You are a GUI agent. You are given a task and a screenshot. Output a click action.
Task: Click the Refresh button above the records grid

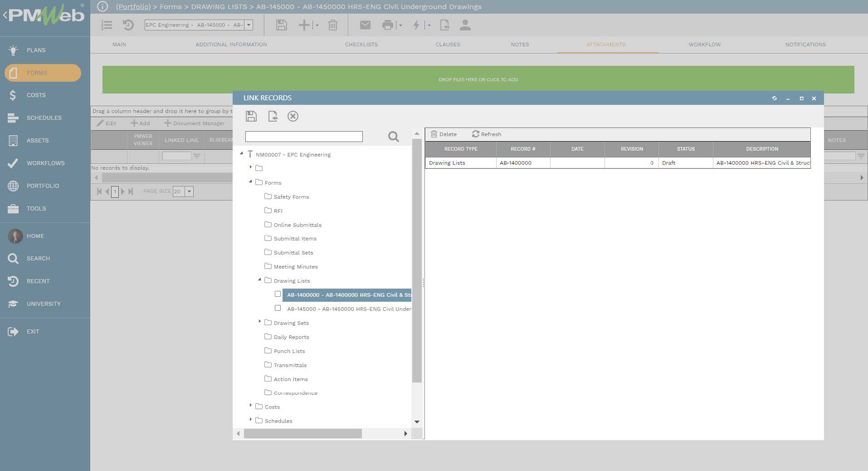pyautogui.click(x=486, y=134)
